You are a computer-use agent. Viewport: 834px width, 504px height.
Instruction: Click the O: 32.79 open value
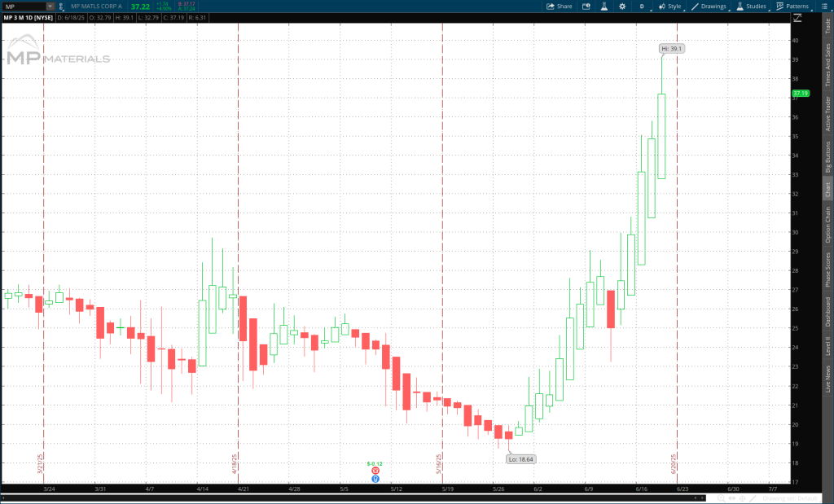point(100,18)
